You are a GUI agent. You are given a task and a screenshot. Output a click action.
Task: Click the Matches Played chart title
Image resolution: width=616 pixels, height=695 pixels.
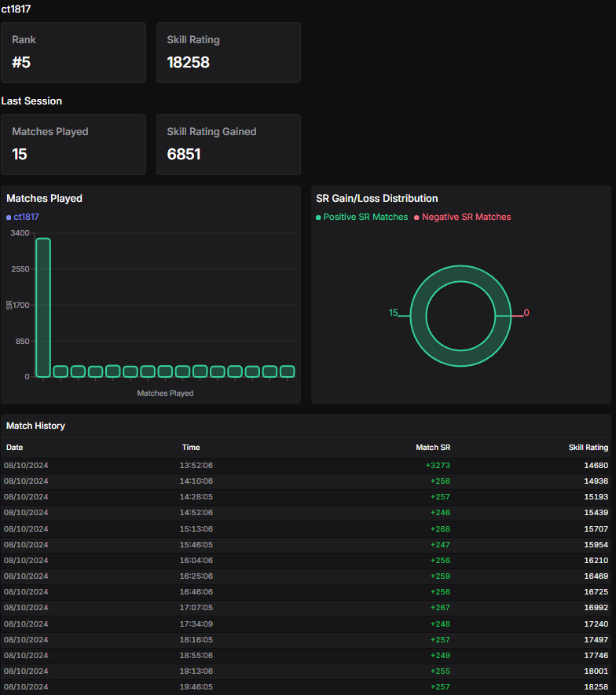[x=44, y=198]
